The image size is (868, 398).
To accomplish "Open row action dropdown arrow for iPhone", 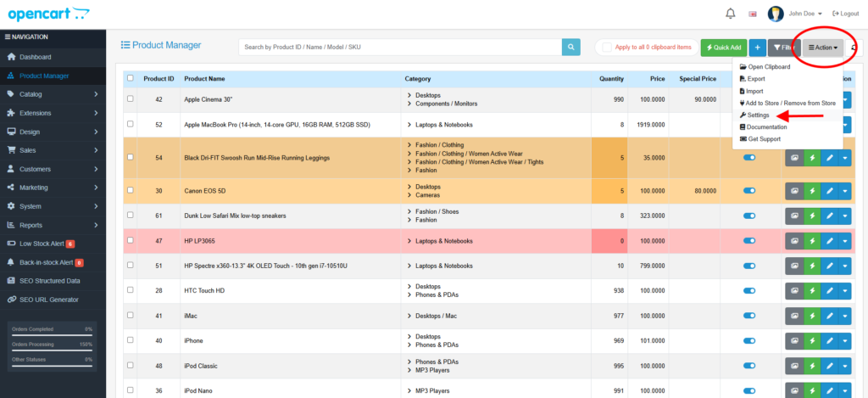I will coord(845,340).
